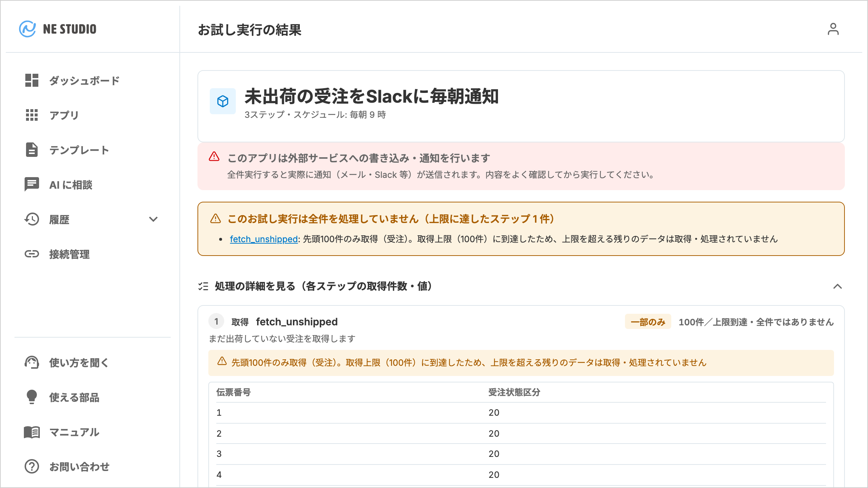Click the 使い方を聞く headset icon

point(32,362)
